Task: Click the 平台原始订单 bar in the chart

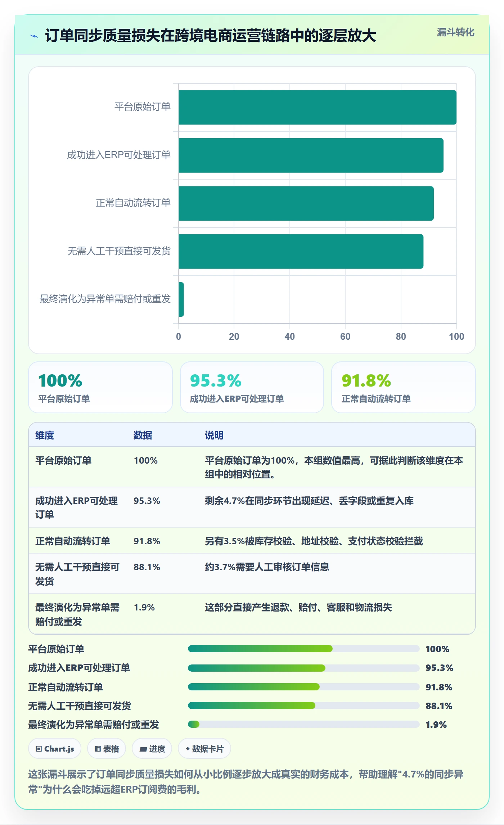Action: coord(318,107)
